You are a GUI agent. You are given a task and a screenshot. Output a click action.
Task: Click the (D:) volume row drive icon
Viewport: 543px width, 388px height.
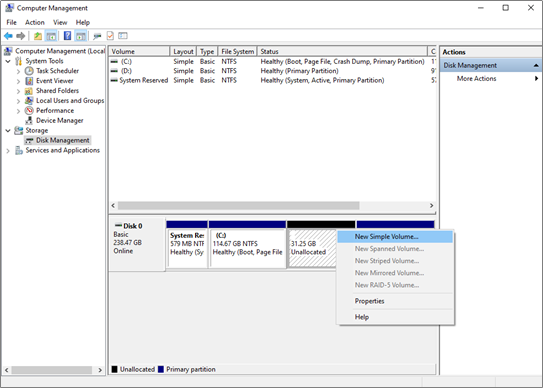coord(114,71)
